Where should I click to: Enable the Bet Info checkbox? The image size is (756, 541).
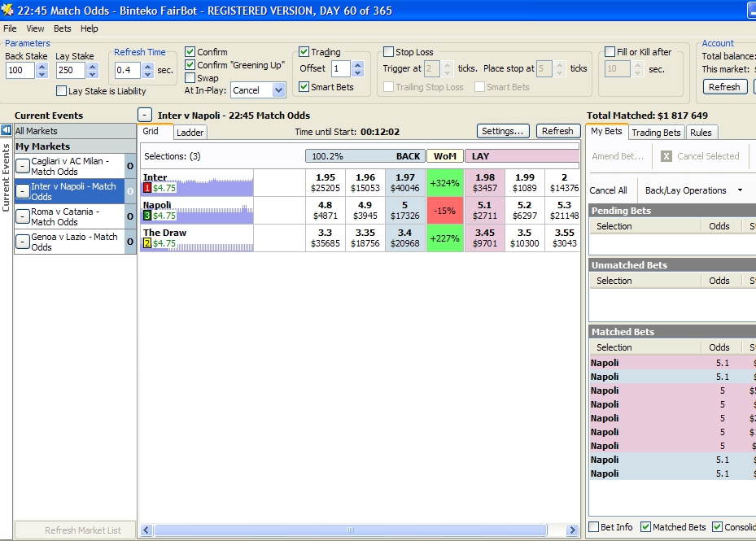pos(594,527)
